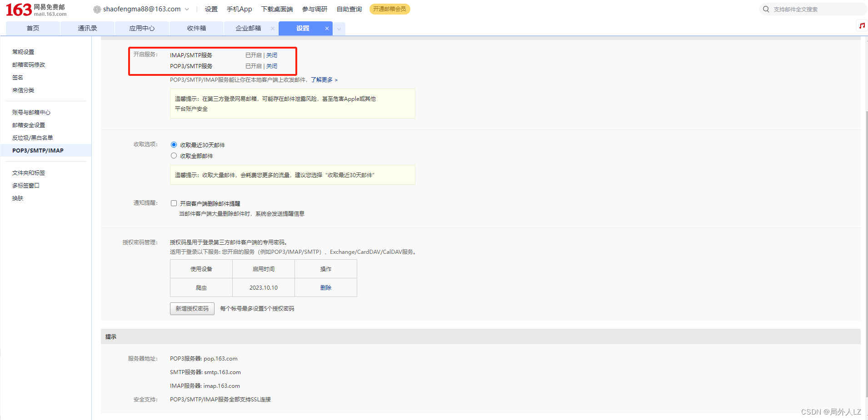Select 换肤 in the sidebar
Viewport: 868px width, 420px height.
tap(17, 198)
